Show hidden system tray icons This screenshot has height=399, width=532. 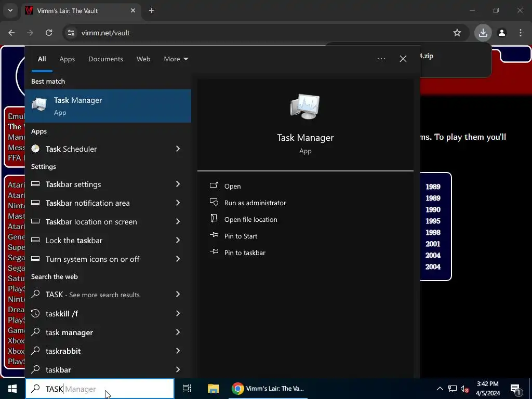[x=440, y=389]
